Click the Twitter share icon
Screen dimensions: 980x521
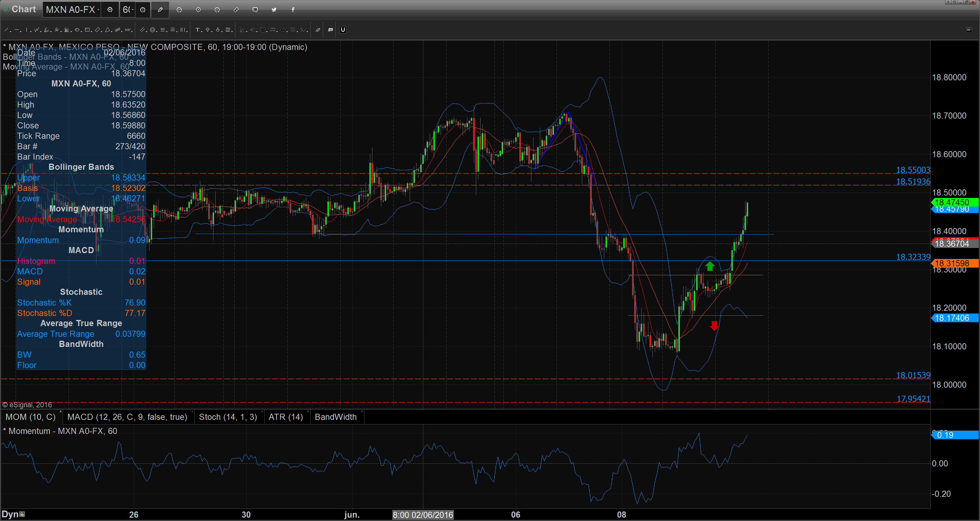(x=274, y=10)
